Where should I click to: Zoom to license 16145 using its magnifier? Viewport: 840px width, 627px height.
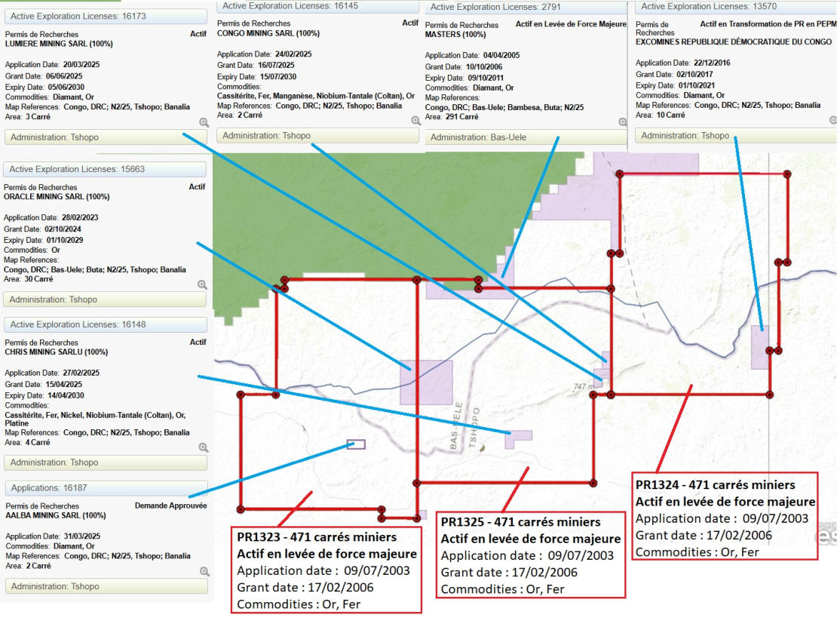coord(415,121)
